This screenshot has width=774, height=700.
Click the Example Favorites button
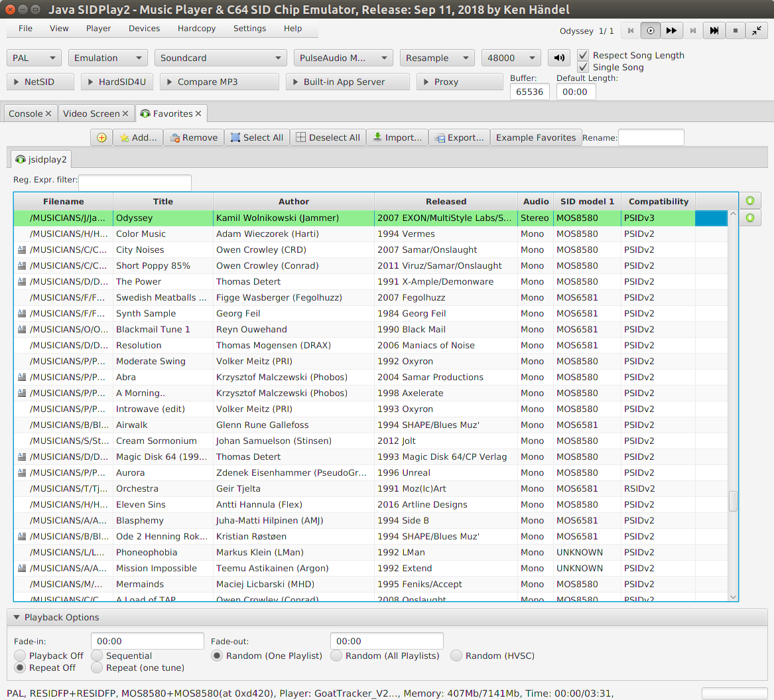[536, 138]
